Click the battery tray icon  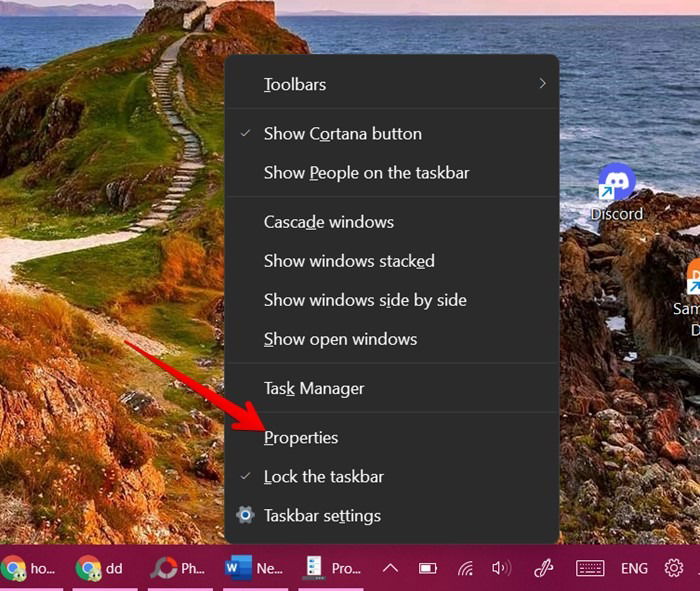tap(427, 568)
